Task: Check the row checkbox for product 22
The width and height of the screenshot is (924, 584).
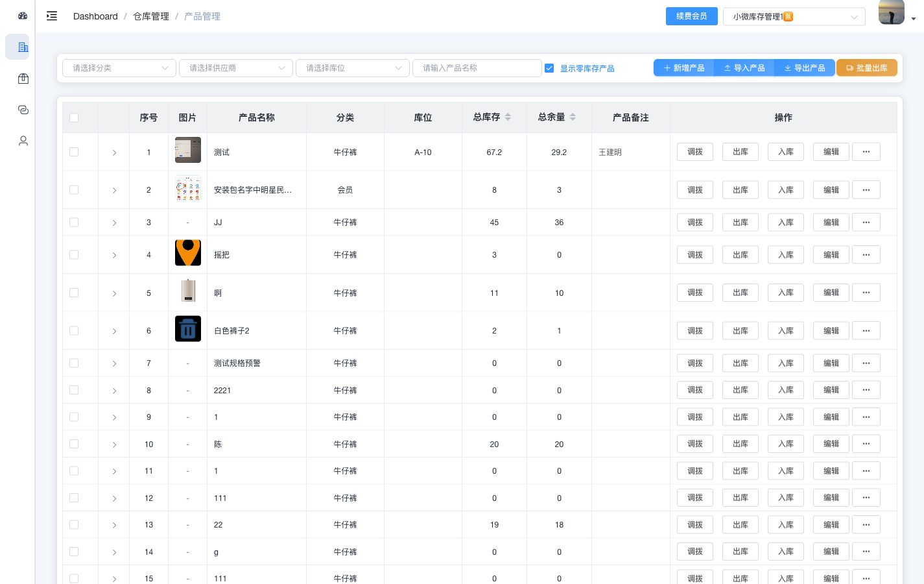Action: [74, 525]
